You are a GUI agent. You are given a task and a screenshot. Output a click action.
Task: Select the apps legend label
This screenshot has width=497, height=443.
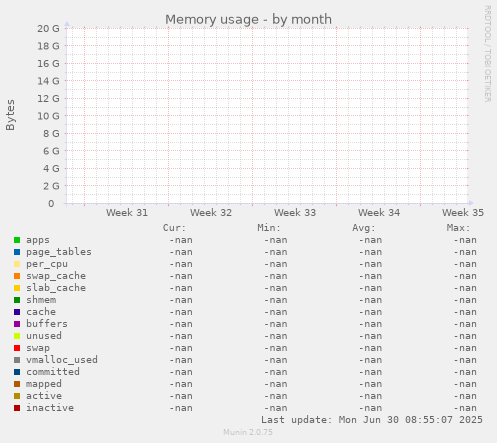coord(38,240)
